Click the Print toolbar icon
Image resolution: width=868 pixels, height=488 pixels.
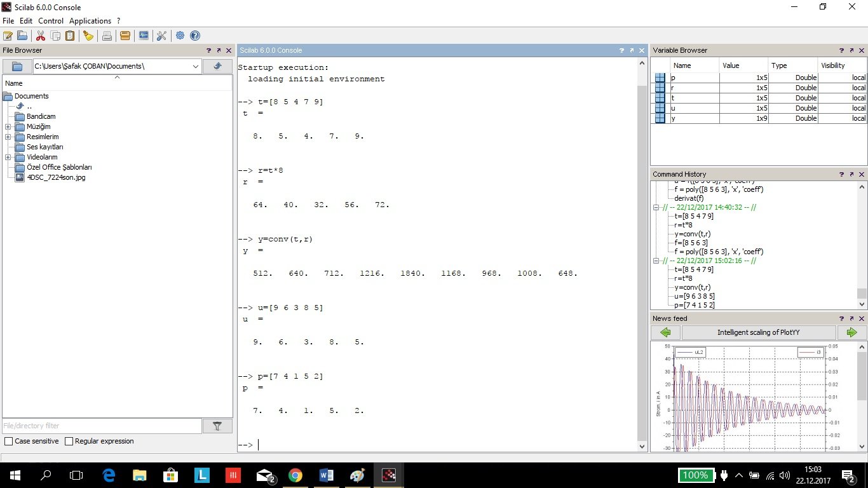click(107, 36)
